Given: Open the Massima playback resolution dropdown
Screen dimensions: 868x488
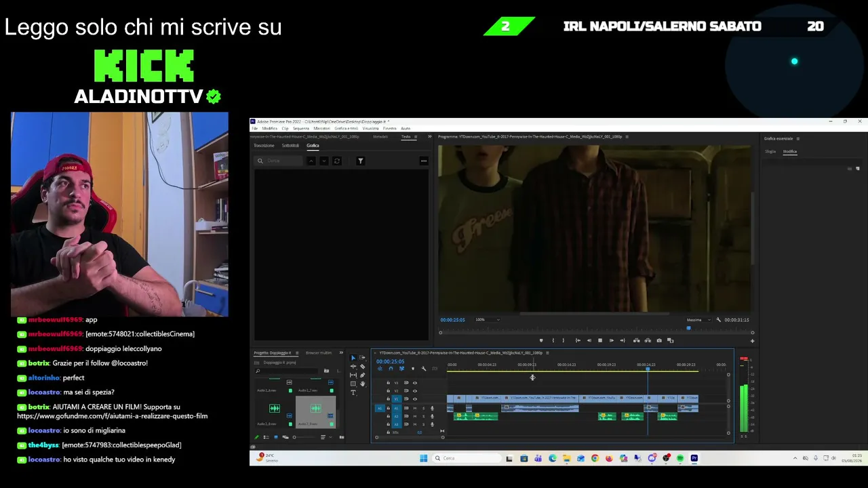Looking at the screenshot, I should pyautogui.click(x=698, y=320).
